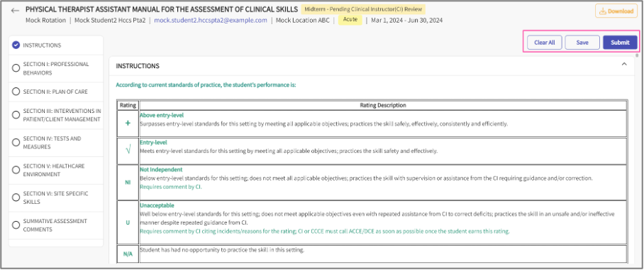
Task: Click the Clear All button
Action: (x=545, y=43)
